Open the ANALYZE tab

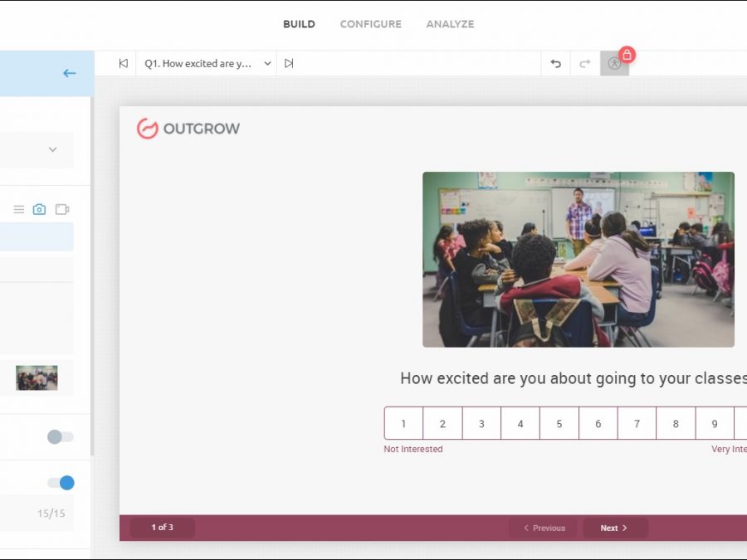(450, 24)
